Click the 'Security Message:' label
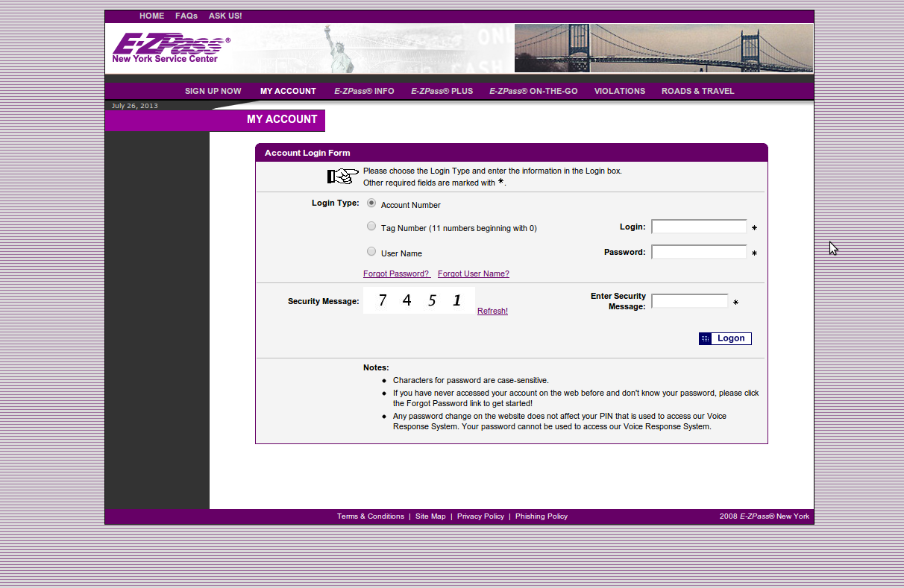 [x=324, y=301]
